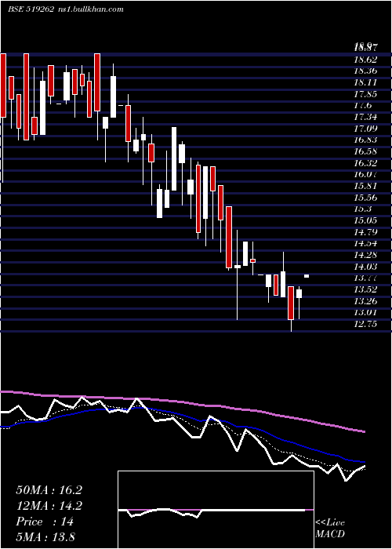This screenshot has height=549, width=392.
Task: Click the 14.54 price axis label
Action: pyautogui.click(x=365, y=244)
